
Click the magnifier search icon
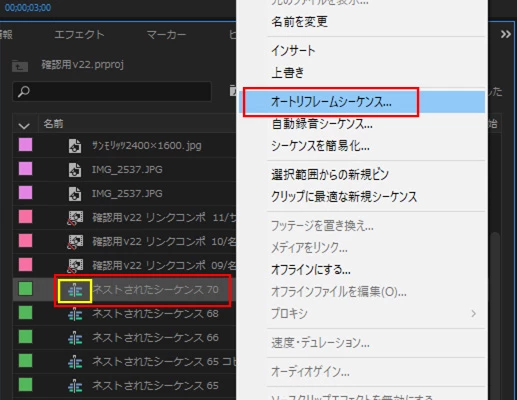pyautogui.click(x=24, y=91)
